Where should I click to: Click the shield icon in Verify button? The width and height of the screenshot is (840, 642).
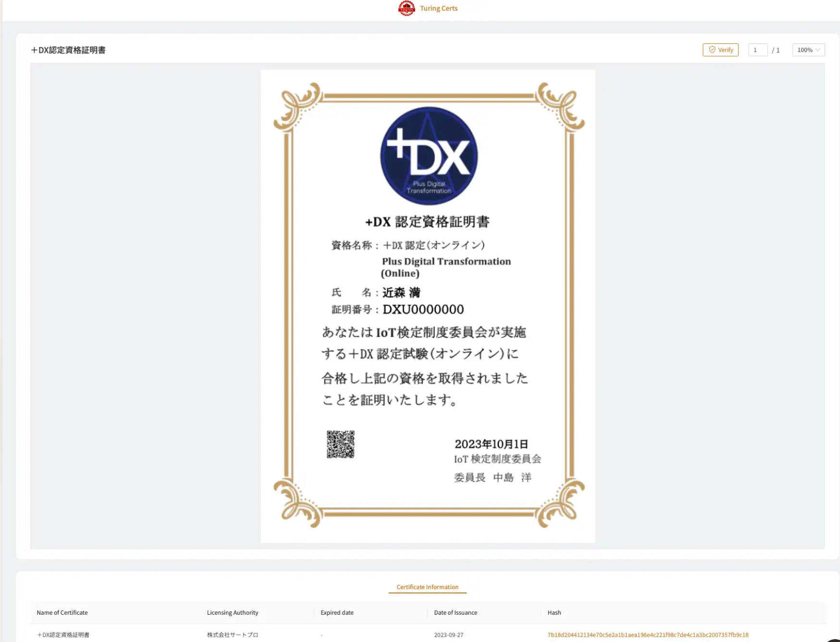(712, 50)
